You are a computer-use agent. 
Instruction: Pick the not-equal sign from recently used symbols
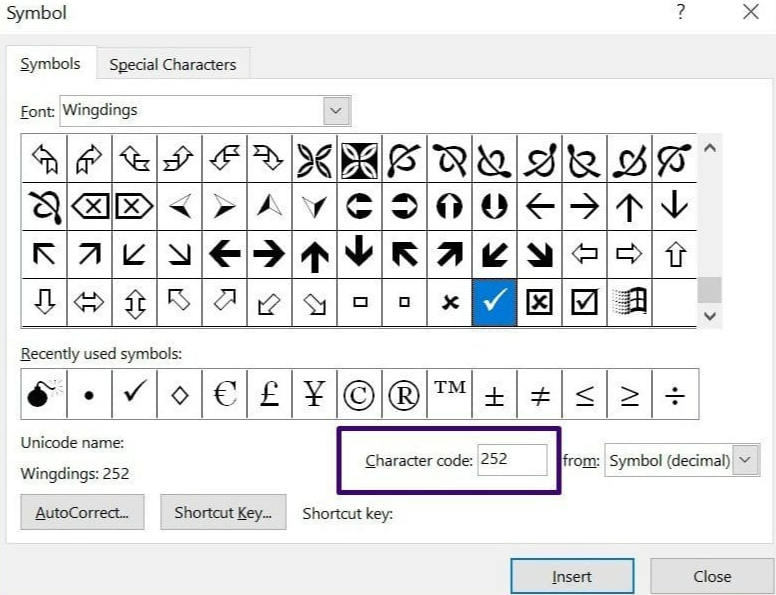coord(539,394)
